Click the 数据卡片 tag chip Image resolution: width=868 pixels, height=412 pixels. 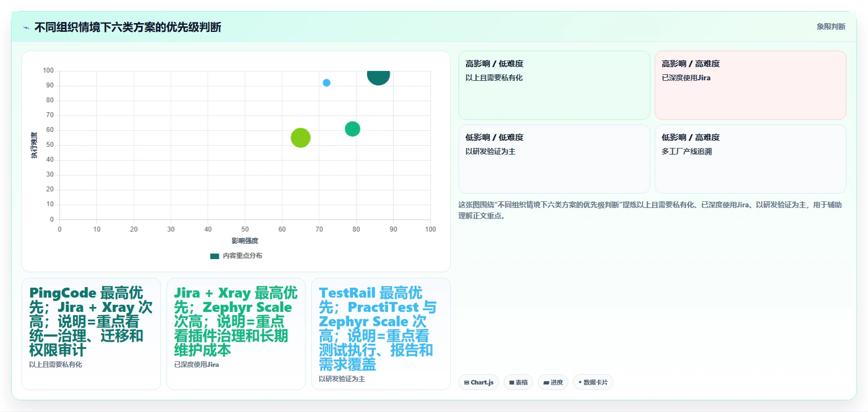pyautogui.click(x=593, y=382)
